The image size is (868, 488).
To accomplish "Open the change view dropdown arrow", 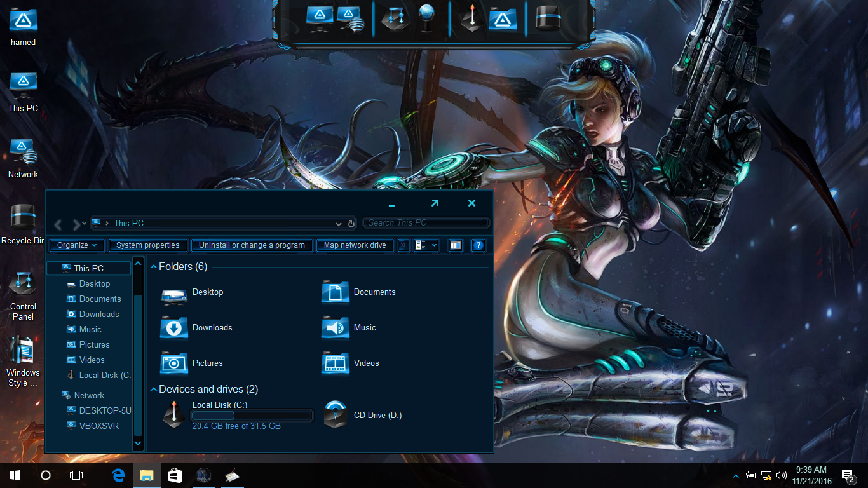I will (434, 245).
